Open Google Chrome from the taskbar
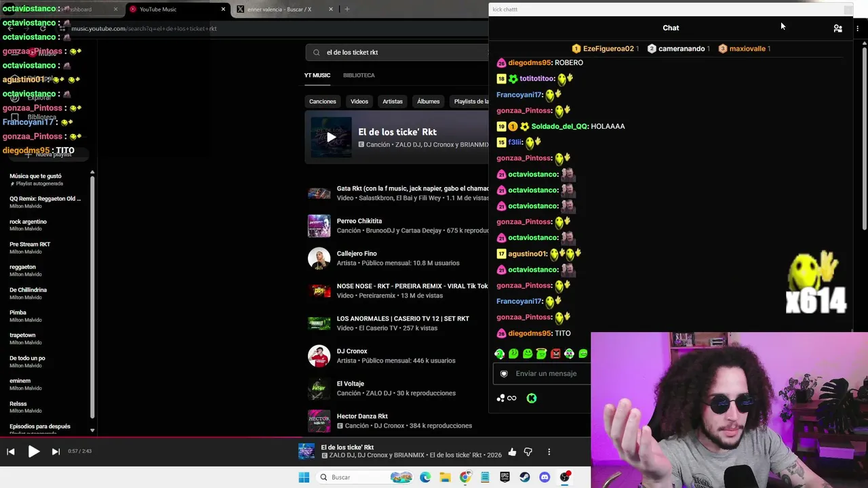The height and width of the screenshot is (488, 868). pos(465,477)
